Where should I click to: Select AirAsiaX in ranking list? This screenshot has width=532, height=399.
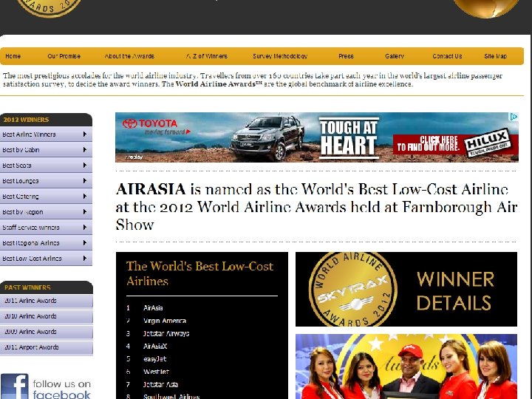(x=155, y=347)
